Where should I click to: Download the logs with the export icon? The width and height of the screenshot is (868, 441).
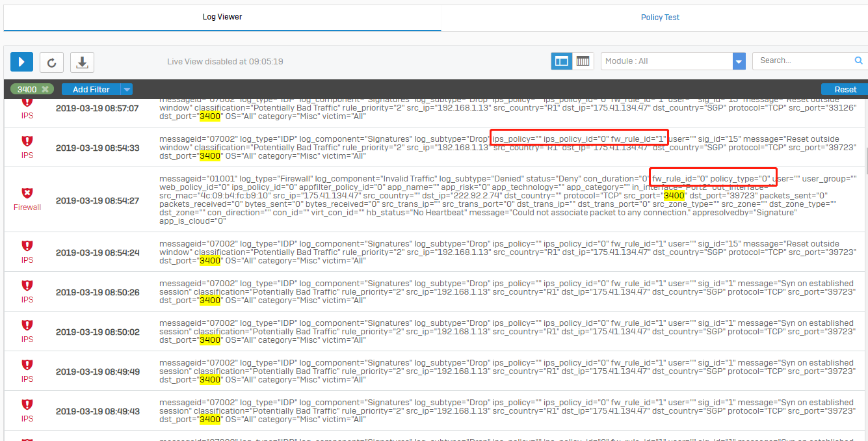click(82, 62)
